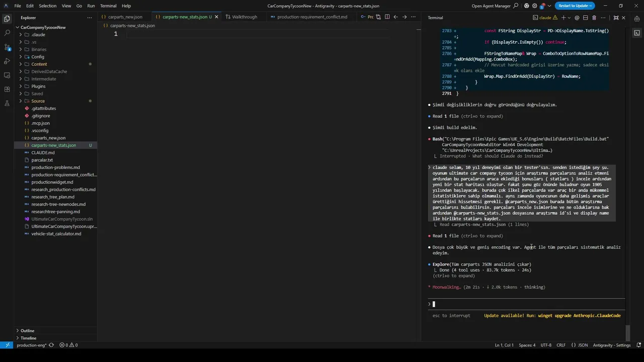Click the Explorer more actions ellipsis
This screenshot has width=644, height=362.
click(90, 18)
